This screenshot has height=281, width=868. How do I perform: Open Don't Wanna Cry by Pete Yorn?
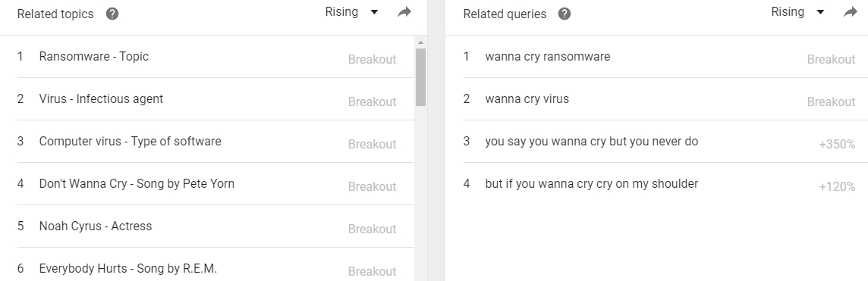[x=215, y=184]
